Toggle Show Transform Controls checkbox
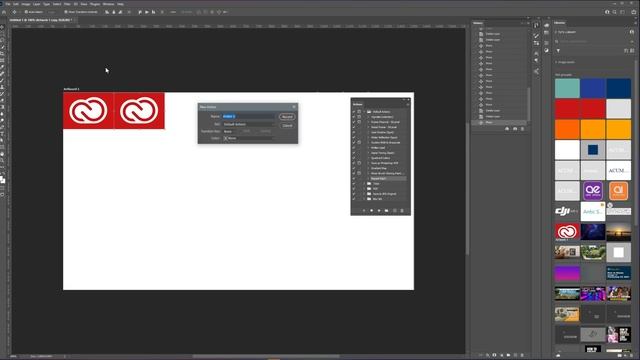The image size is (640, 360). click(66, 12)
